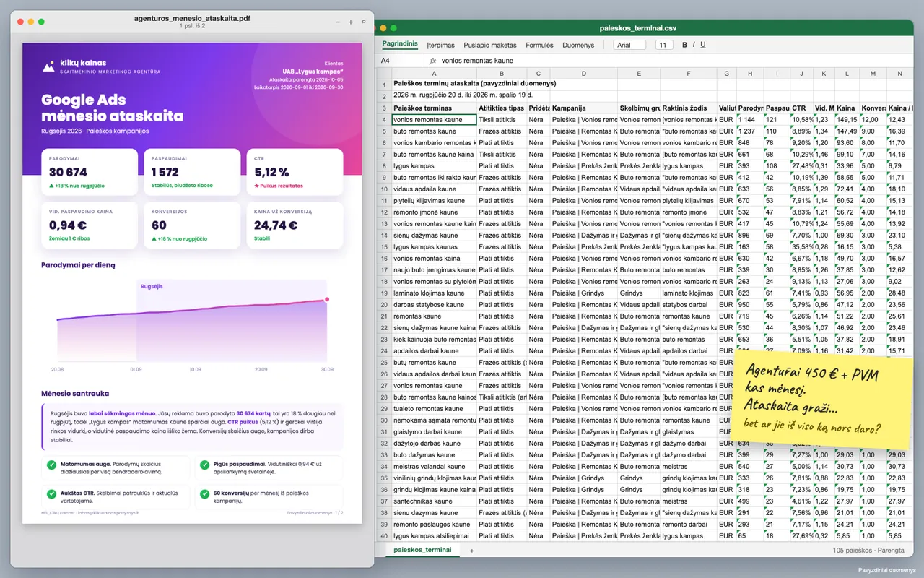
Task: Add a new sheet with the plus button
Action: tap(472, 551)
